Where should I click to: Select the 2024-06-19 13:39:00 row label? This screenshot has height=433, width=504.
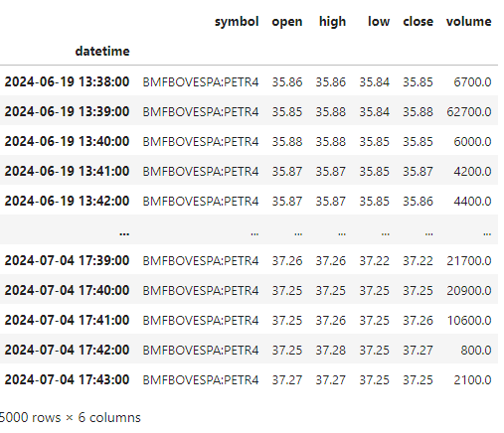(x=67, y=111)
